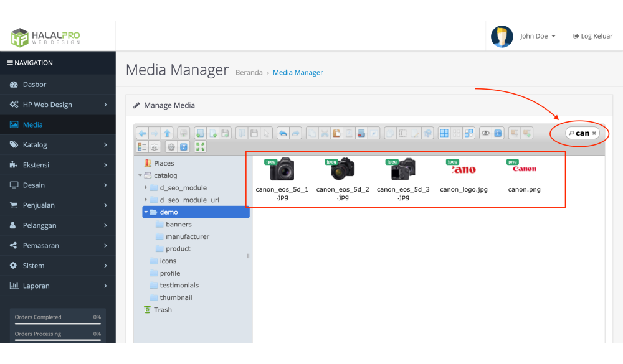Click the Log Keluar link
The width and height of the screenshot is (623, 364).
(593, 36)
